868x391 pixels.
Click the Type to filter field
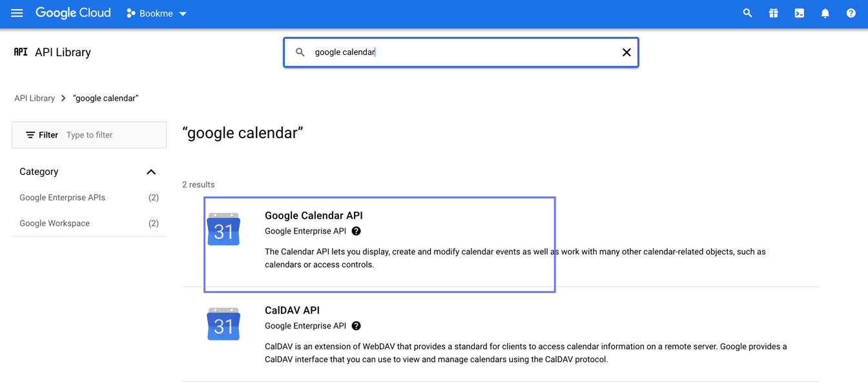[x=113, y=135]
